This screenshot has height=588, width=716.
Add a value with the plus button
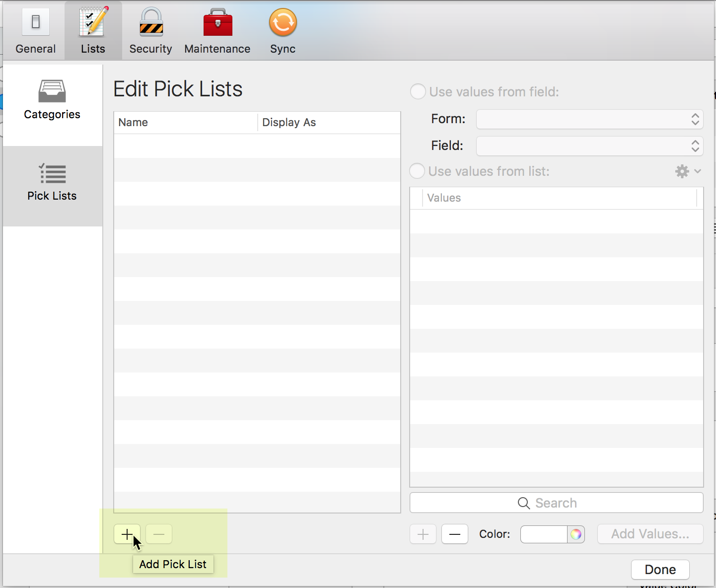point(423,534)
